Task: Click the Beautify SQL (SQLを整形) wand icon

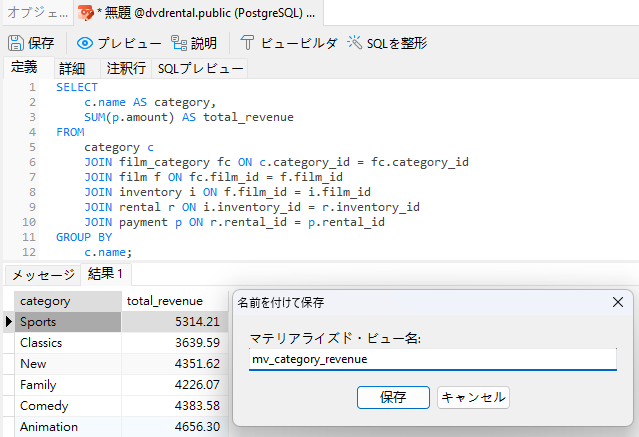Action: pyautogui.click(x=354, y=42)
